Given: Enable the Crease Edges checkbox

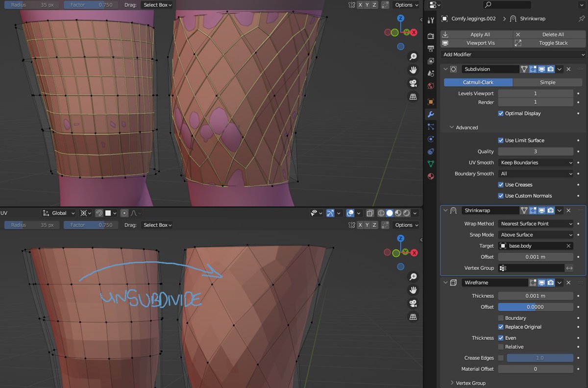Looking at the screenshot, I should click(x=501, y=358).
